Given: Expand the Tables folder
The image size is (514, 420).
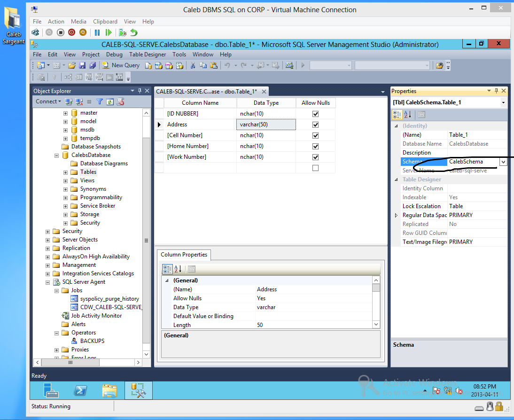Looking at the screenshot, I should pyautogui.click(x=65, y=172).
